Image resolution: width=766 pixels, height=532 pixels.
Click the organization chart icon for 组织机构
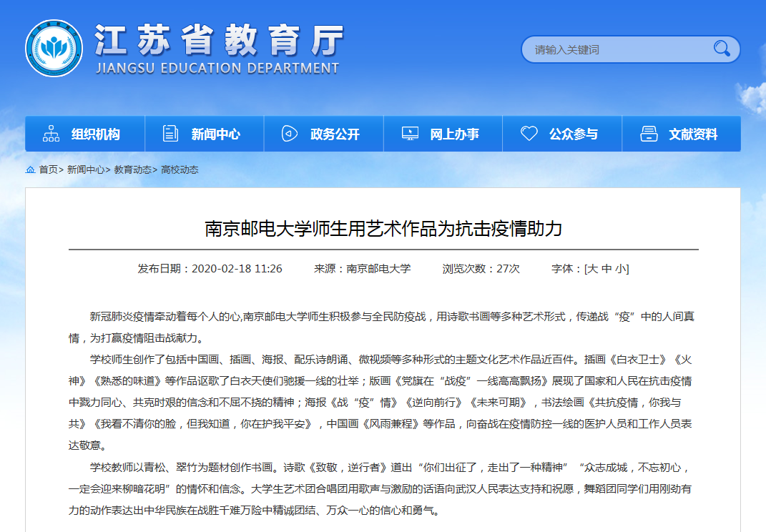pyautogui.click(x=51, y=134)
